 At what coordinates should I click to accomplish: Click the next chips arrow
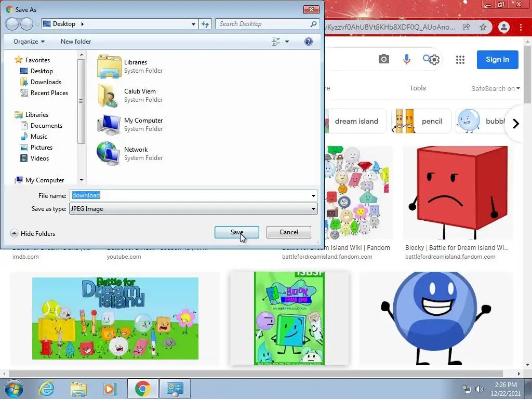pos(516,124)
